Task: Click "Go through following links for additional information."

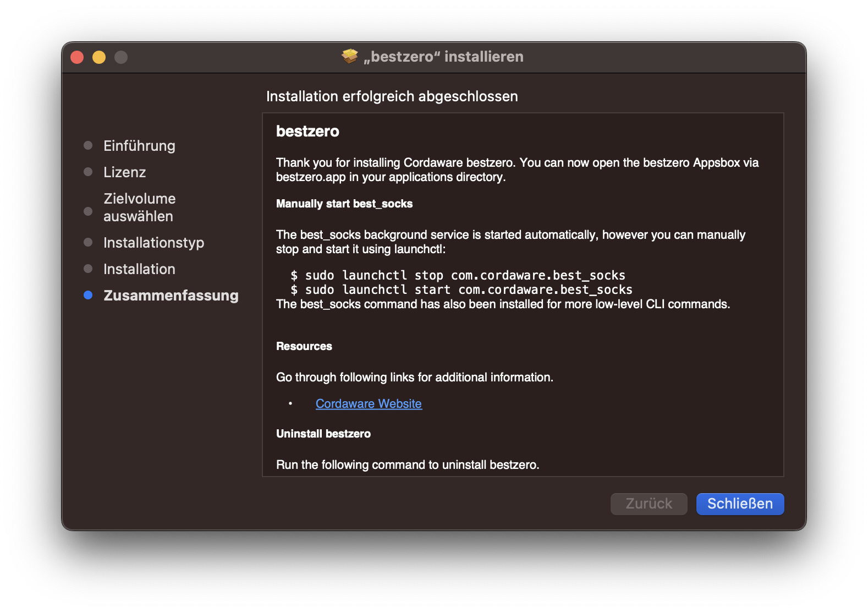Action: click(415, 377)
